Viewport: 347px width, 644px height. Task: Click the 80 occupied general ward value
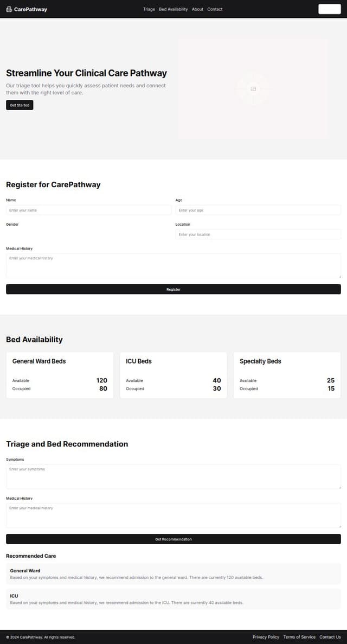tap(103, 388)
